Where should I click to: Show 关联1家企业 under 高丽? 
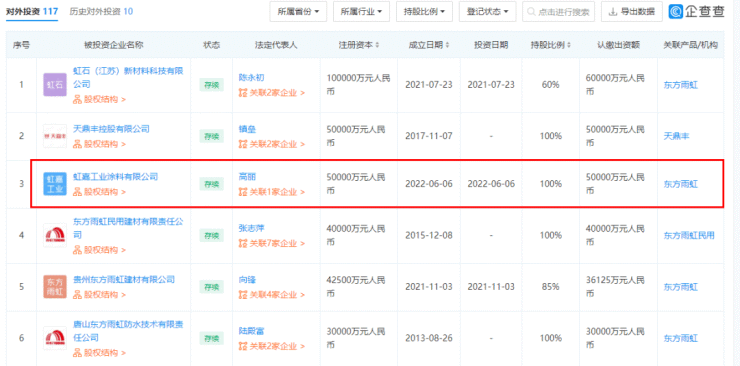[272, 192]
